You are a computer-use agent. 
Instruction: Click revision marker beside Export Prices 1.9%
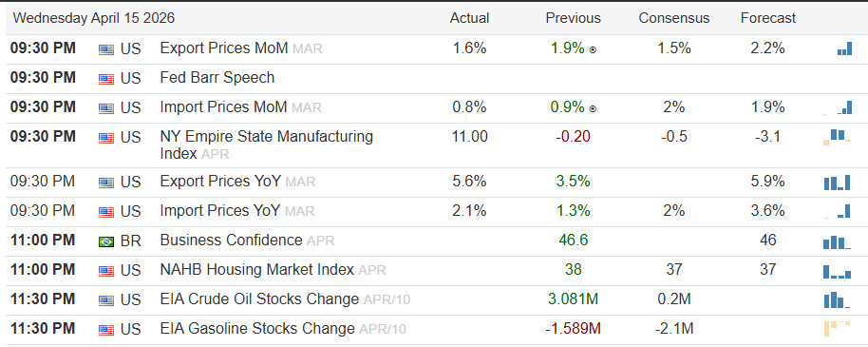point(593,49)
